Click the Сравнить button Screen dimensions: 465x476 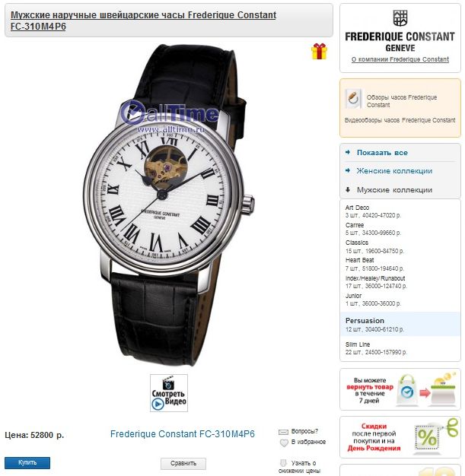point(183,463)
